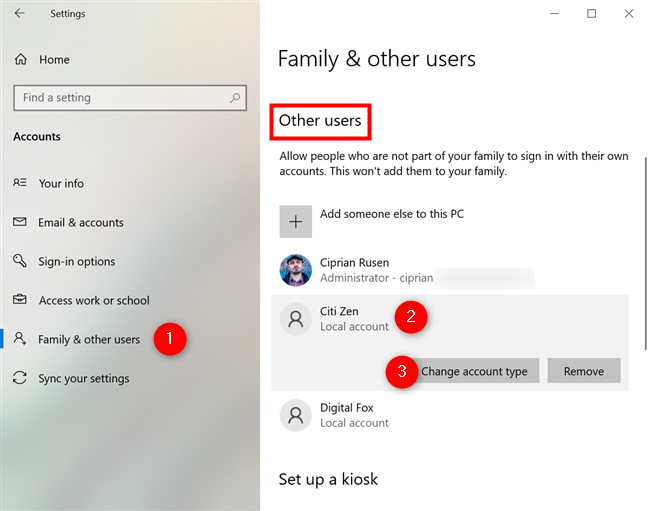The width and height of the screenshot is (648, 511).
Task: Click the Family & other users label in sidebar
Action: (x=89, y=339)
